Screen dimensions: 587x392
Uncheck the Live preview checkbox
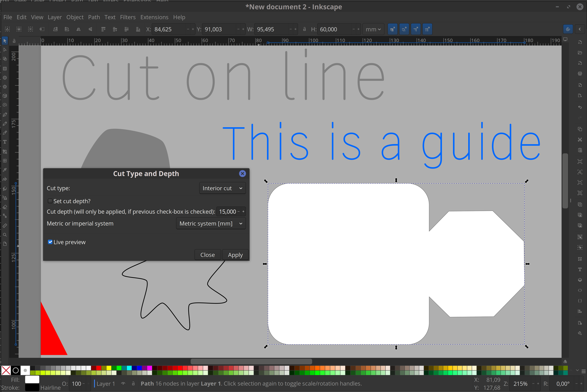[x=50, y=242]
